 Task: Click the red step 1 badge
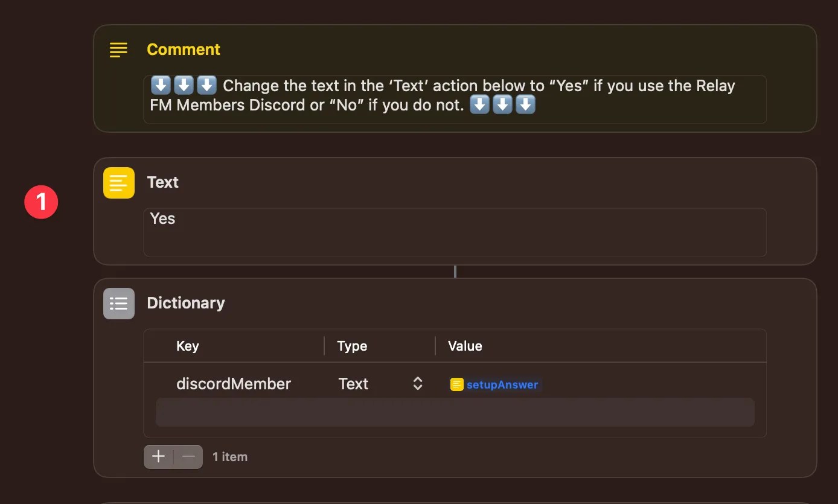[x=40, y=202]
